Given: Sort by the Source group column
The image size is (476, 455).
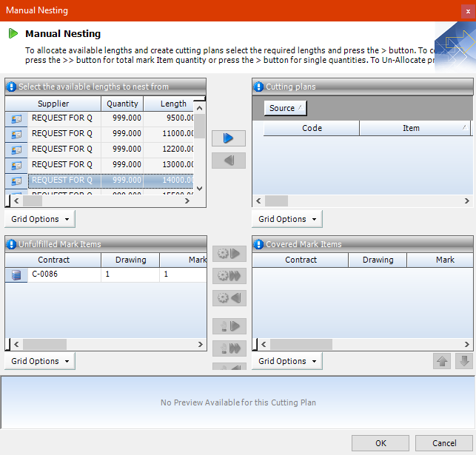Looking at the screenshot, I should tap(285, 108).
